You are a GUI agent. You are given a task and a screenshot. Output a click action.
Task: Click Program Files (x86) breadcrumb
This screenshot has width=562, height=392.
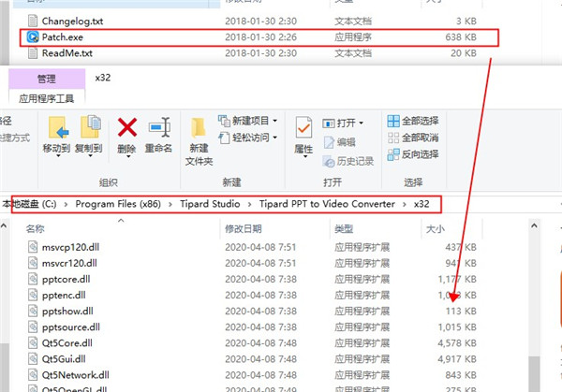pyautogui.click(x=118, y=204)
